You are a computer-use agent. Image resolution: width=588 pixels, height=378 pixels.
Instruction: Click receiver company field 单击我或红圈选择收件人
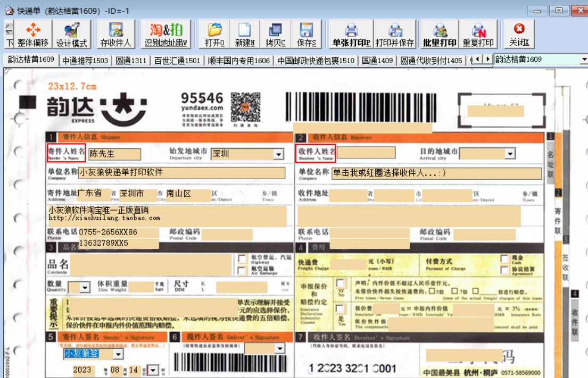tap(437, 173)
